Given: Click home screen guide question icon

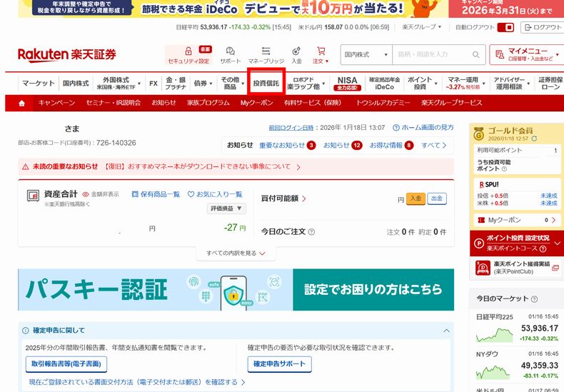Looking at the screenshot, I should 396,128.
